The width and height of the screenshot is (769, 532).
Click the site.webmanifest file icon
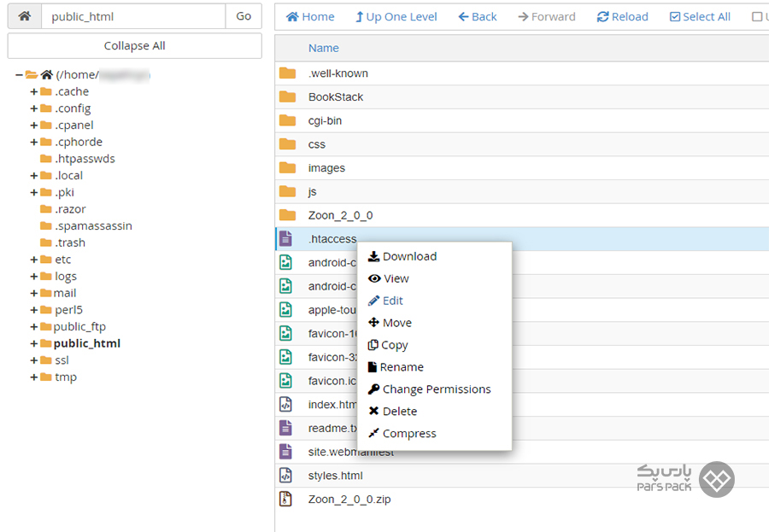point(285,452)
